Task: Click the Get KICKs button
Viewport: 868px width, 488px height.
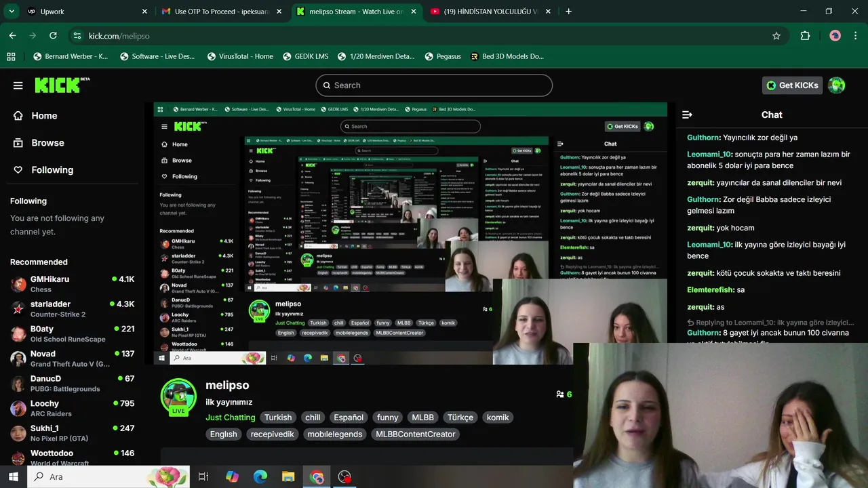Action: point(792,85)
